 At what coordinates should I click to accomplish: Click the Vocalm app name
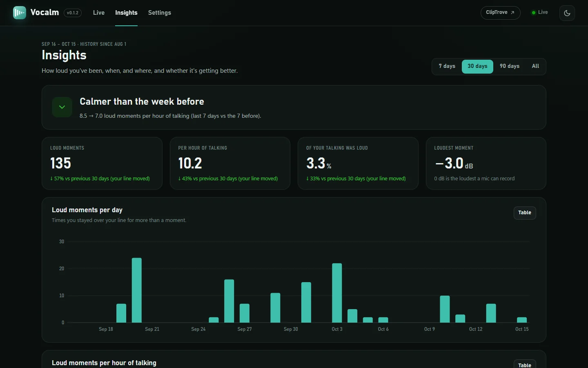click(45, 12)
